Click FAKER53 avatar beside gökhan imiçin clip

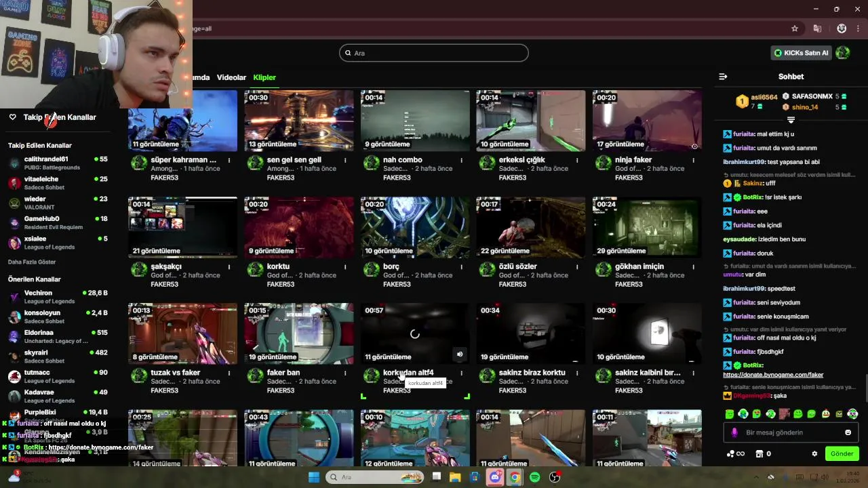[603, 270]
